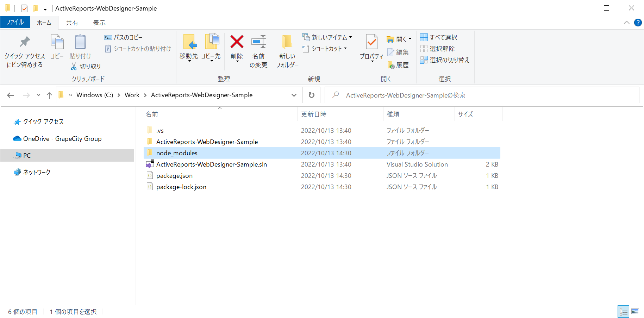Viewport: 644px width, 318px height.
Task: Select Cut (切り取り) scissors command
Action: click(x=86, y=66)
